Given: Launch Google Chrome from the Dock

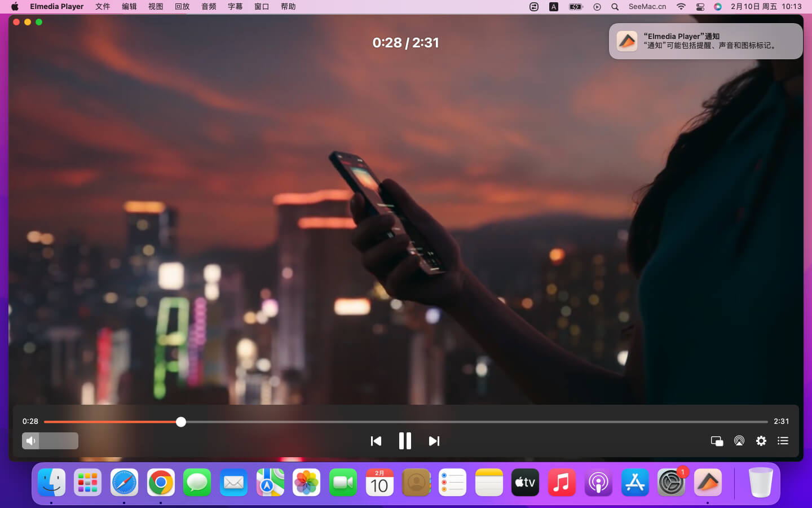Looking at the screenshot, I should tap(161, 483).
